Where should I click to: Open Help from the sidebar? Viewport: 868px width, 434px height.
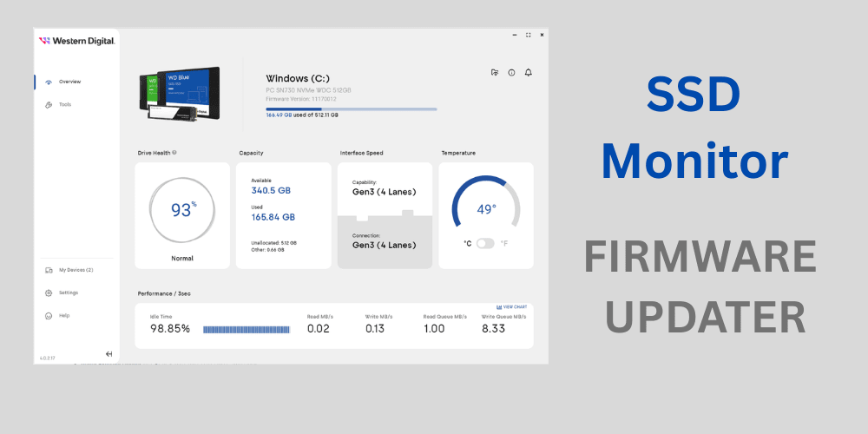64,316
